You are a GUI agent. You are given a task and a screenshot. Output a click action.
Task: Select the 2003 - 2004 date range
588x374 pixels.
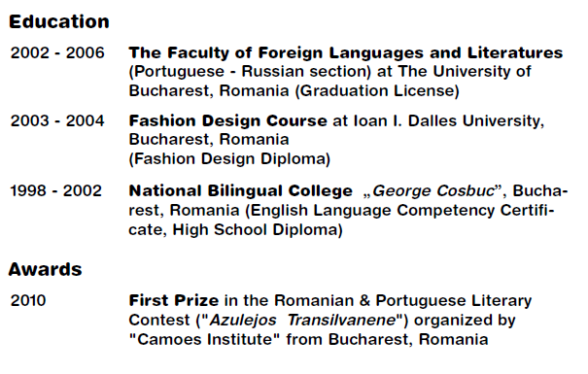tap(57, 121)
